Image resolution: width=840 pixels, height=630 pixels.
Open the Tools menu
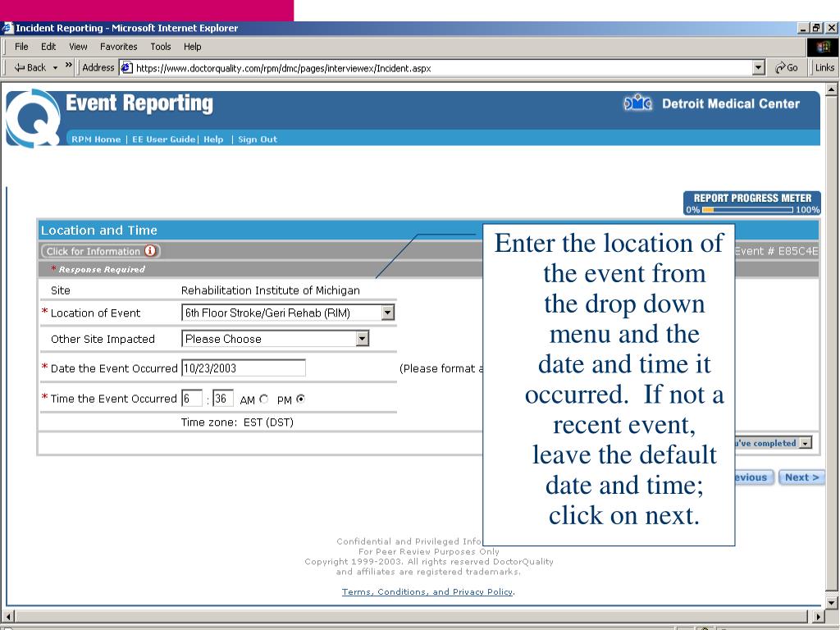(160, 47)
